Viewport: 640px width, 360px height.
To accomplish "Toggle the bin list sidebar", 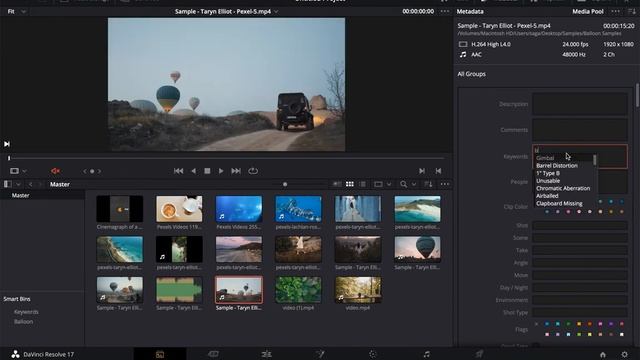I will pos(8,184).
